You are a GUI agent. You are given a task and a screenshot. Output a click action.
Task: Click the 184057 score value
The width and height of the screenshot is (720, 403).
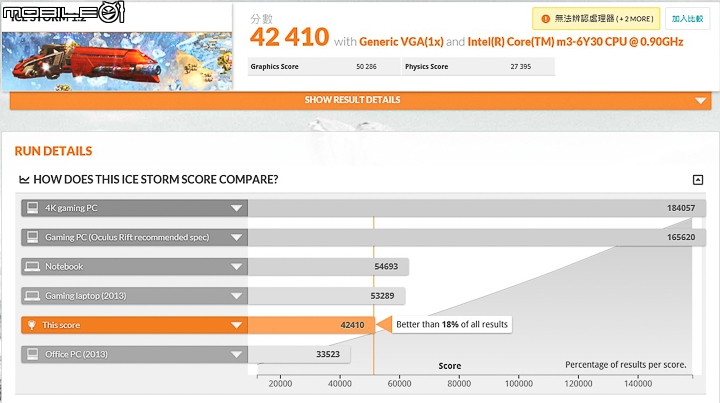681,208
